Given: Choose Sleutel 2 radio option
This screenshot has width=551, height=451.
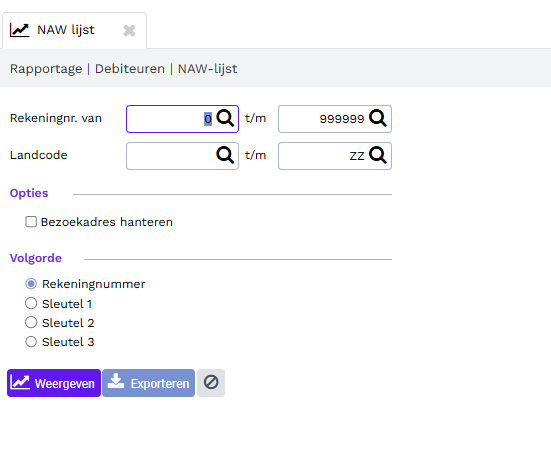Looking at the screenshot, I should (31, 322).
